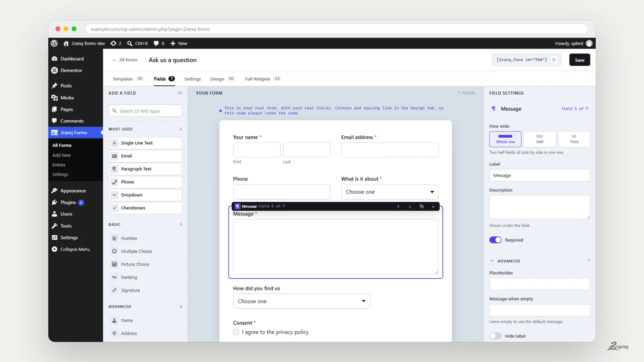Add a Multiple Choice field
The height and width of the screenshot is (362, 644).
click(x=145, y=251)
